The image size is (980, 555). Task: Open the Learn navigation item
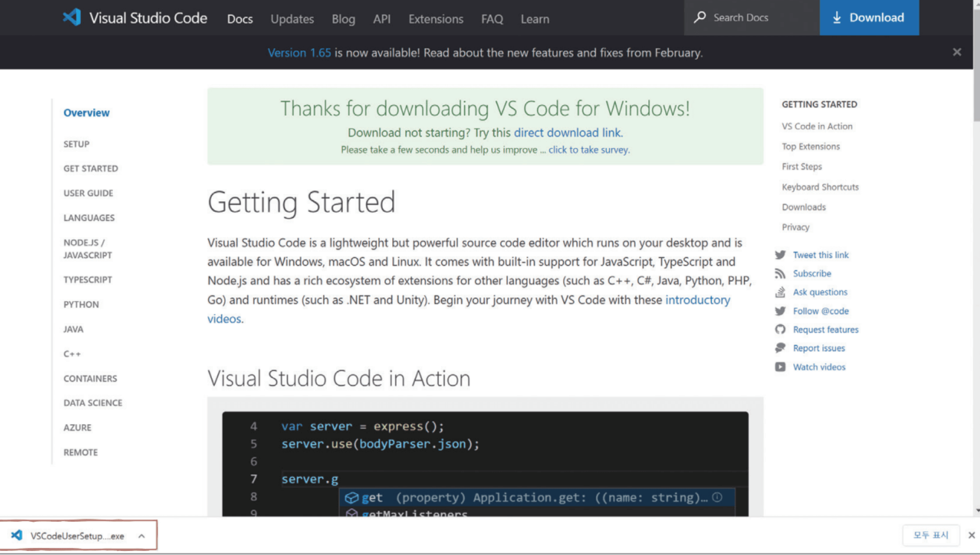(x=535, y=19)
